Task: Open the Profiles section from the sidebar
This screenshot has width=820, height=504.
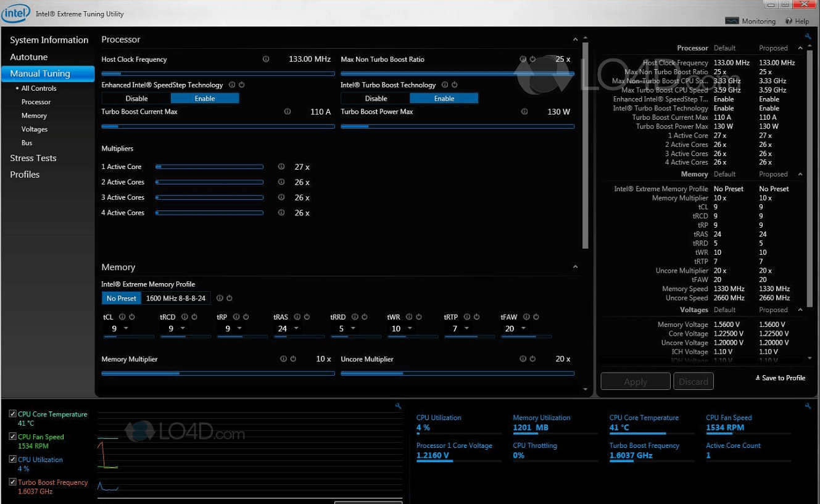Action: [25, 175]
